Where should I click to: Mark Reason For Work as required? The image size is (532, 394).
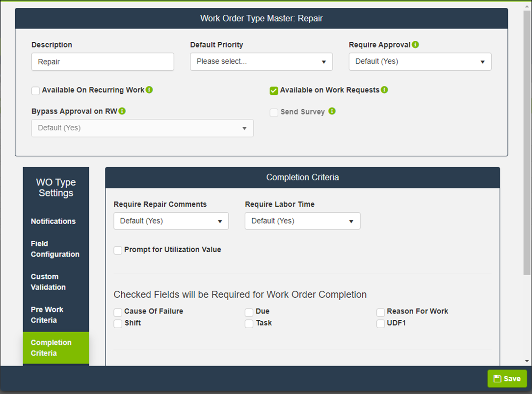[380, 312]
